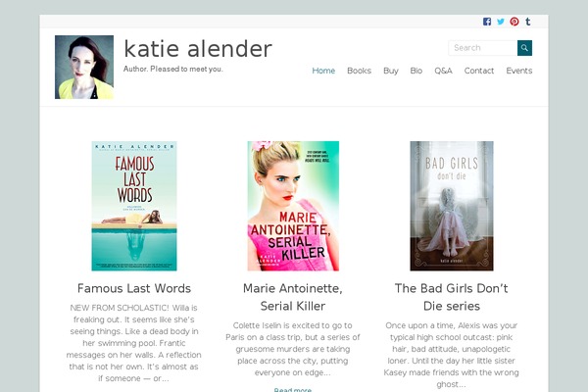Click the 'NEW FROM SCHOLASTIC! Willa is' text
Screen dimensions: 588x392
point(133,308)
